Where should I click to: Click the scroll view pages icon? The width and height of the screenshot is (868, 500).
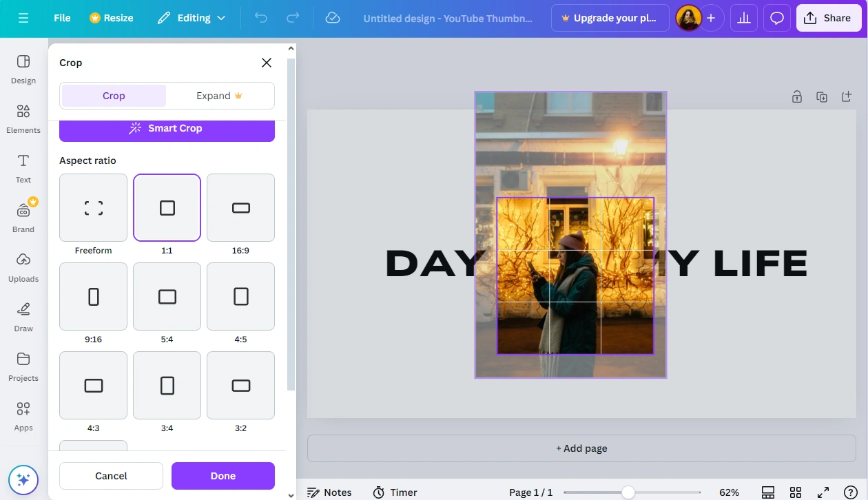pyautogui.click(x=768, y=492)
